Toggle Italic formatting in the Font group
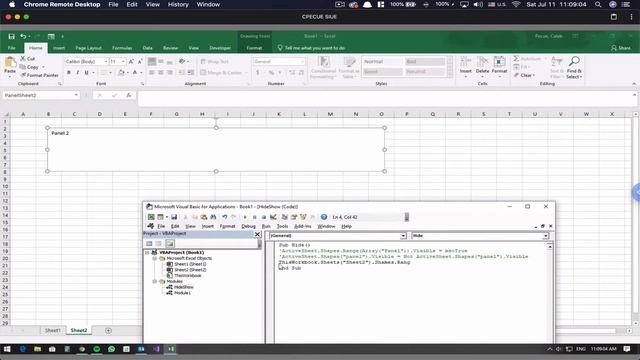Image resolution: width=640 pixels, height=360 pixels. (x=78, y=73)
